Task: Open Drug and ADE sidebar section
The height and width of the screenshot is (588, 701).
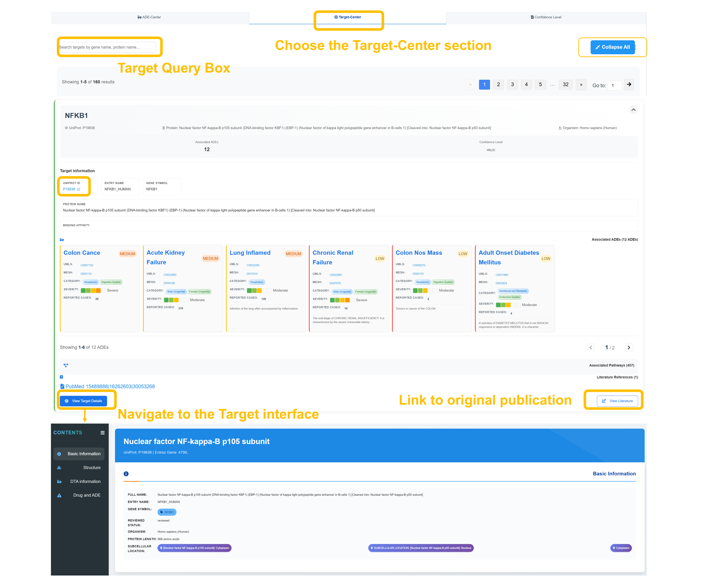Action: [x=87, y=495]
